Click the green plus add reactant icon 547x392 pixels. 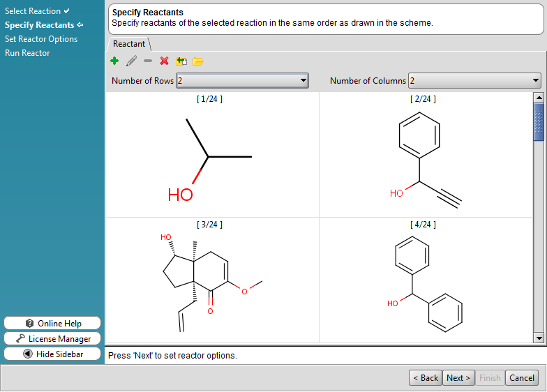click(x=114, y=61)
